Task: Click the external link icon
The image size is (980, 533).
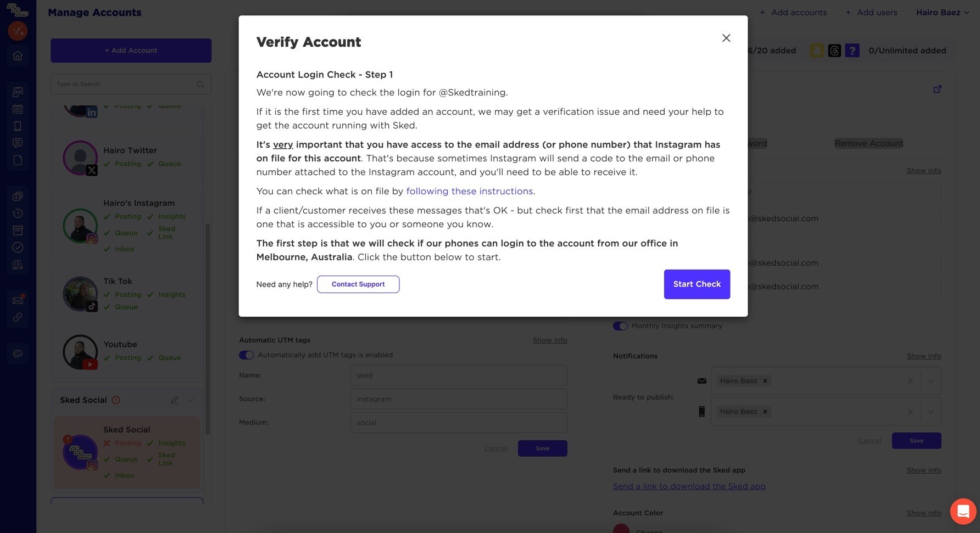Action: pos(937,89)
